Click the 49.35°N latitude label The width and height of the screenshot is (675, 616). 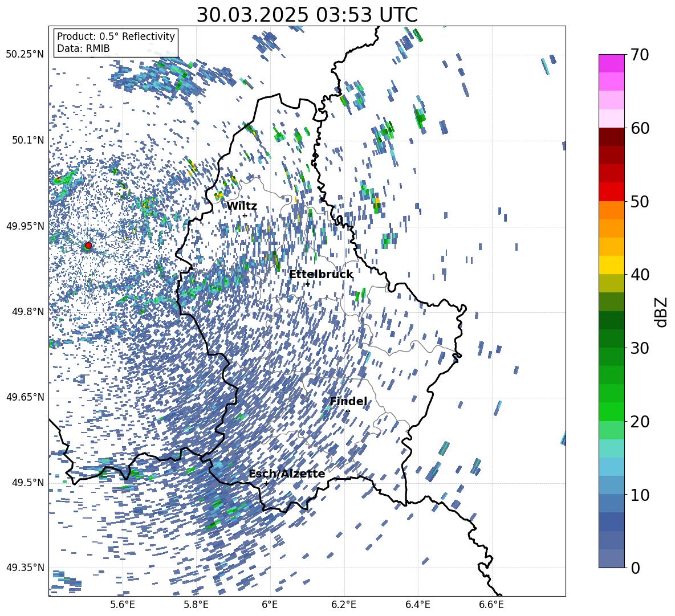click(x=25, y=568)
